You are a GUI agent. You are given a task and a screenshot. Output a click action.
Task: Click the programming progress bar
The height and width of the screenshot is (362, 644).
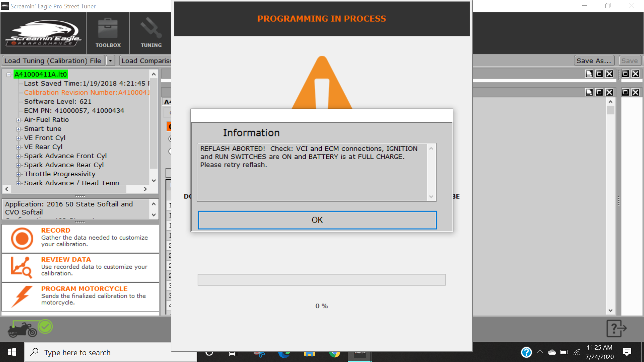pos(321,280)
